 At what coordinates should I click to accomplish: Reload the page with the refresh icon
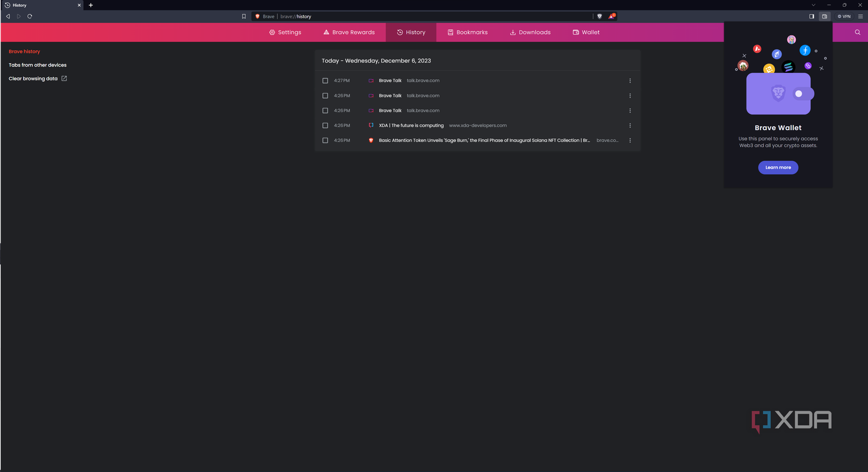pos(30,16)
